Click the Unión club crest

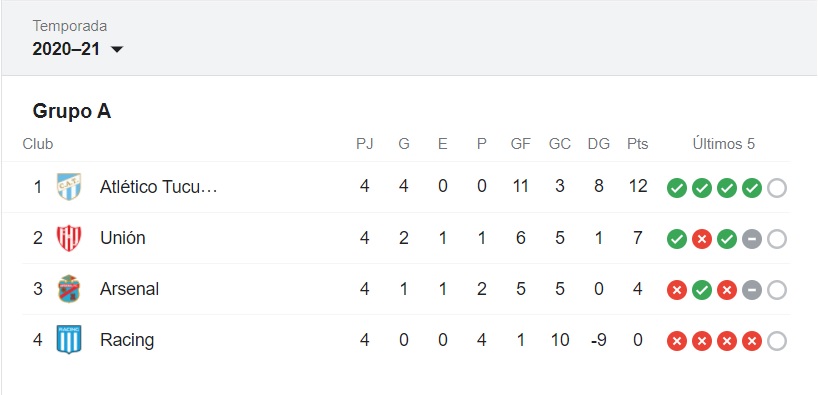coord(69,238)
